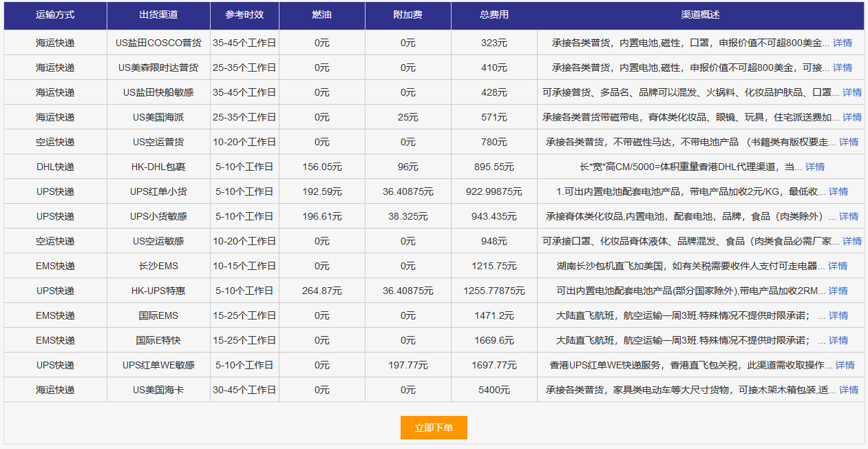Click the 780元 total cost cell
This screenshot has height=449, width=868.
tap(494, 142)
